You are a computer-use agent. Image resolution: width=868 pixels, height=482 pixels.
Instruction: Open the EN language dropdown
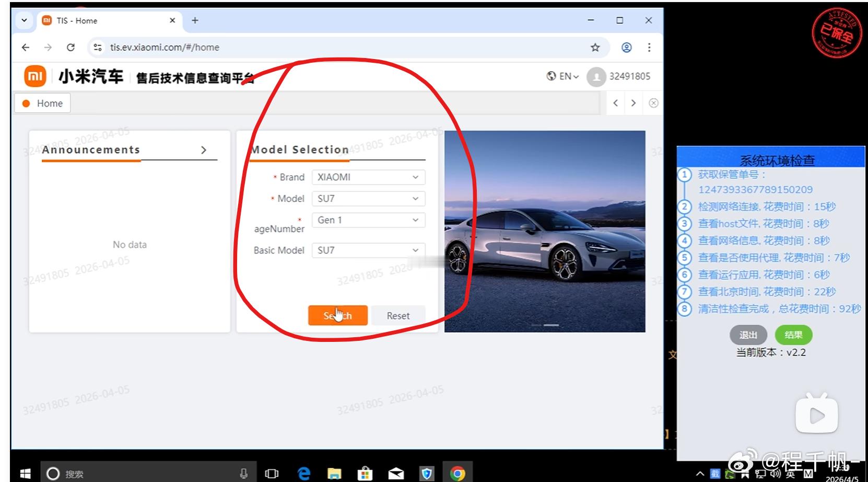click(x=562, y=76)
